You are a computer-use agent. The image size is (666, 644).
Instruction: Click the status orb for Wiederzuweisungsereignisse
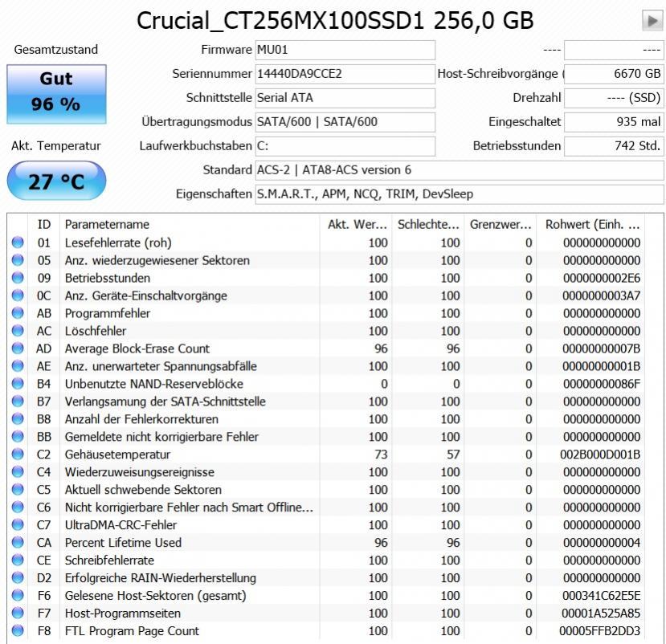coord(18,471)
